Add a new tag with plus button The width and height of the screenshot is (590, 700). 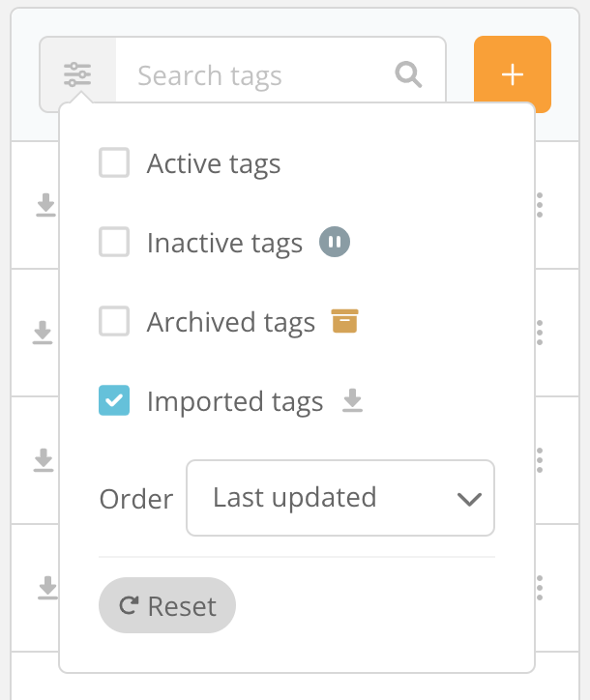(513, 74)
